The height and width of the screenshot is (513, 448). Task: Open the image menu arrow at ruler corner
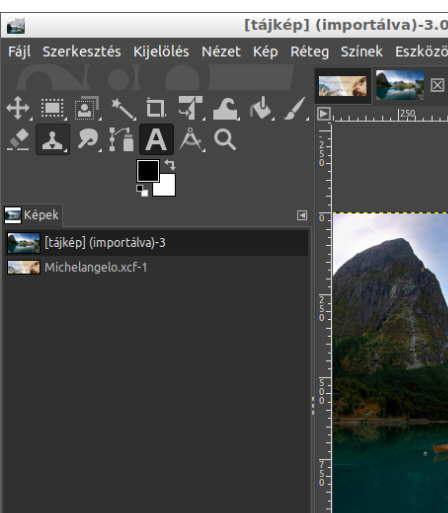pyautogui.click(x=324, y=114)
